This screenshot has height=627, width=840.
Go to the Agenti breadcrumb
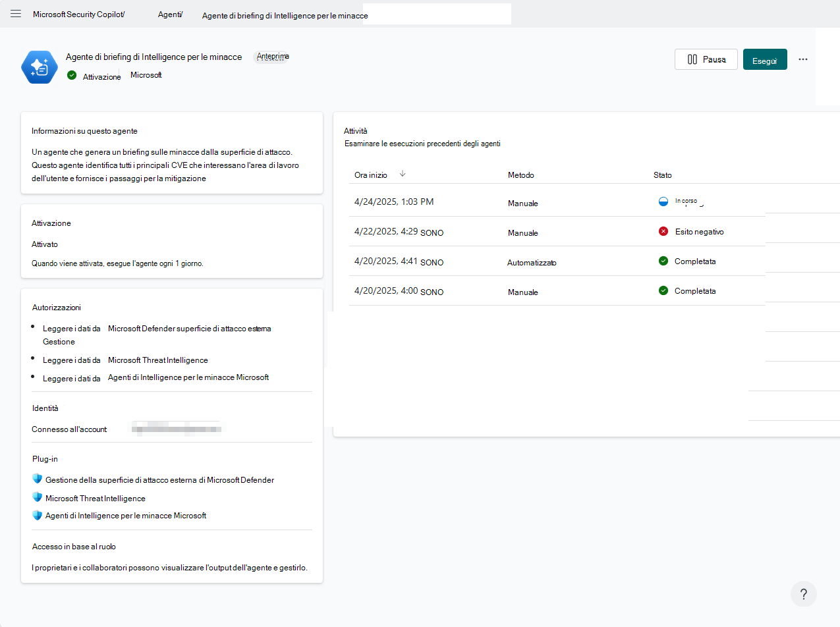(171, 14)
